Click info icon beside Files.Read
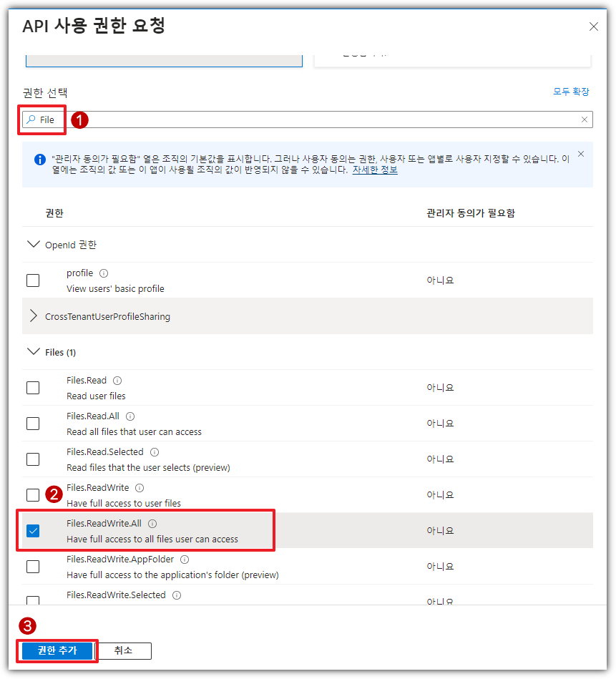This screenshot has height=679, width=616. [117, 381]
